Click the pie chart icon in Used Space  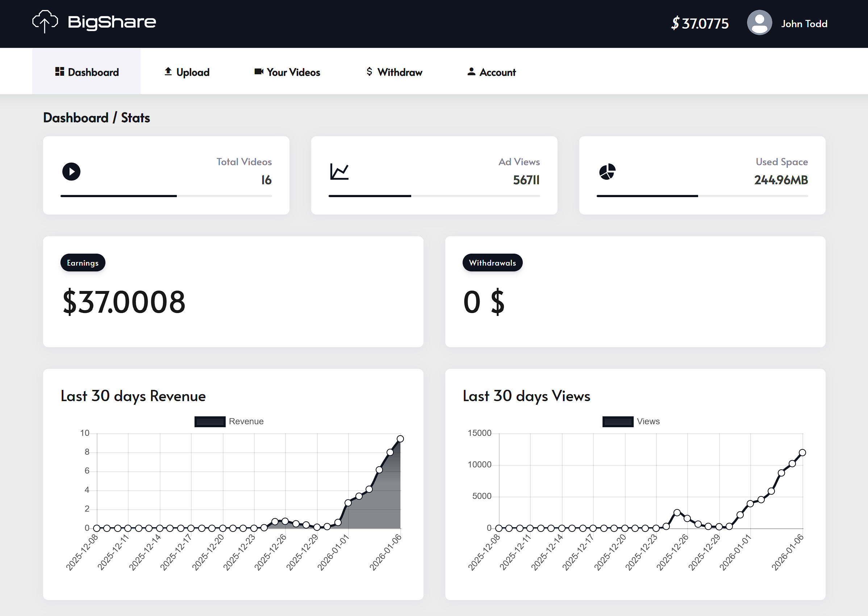pyautogui.click(x=607, y=172)
